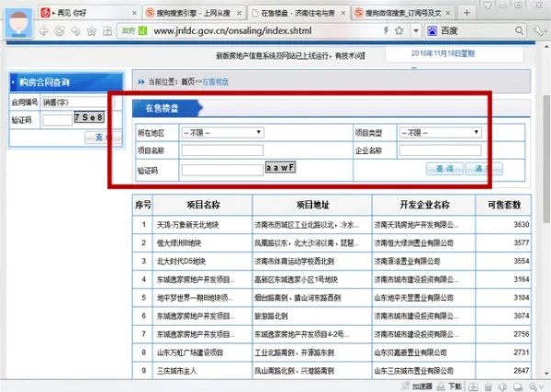Click company 山东三庆城市置业有限公司
The width and height of the screenshot is (551, 392).
coord(413,371)
